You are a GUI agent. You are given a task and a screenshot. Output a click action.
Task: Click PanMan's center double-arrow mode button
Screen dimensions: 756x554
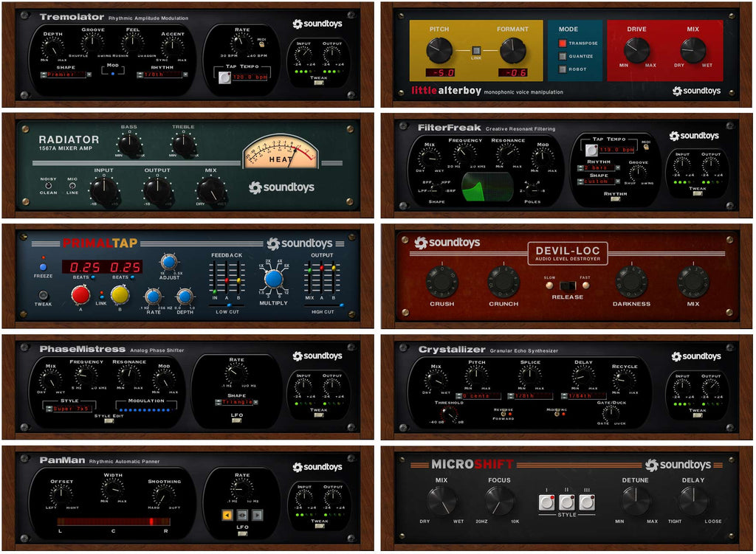pyautogui.click(x=242, y=515)
